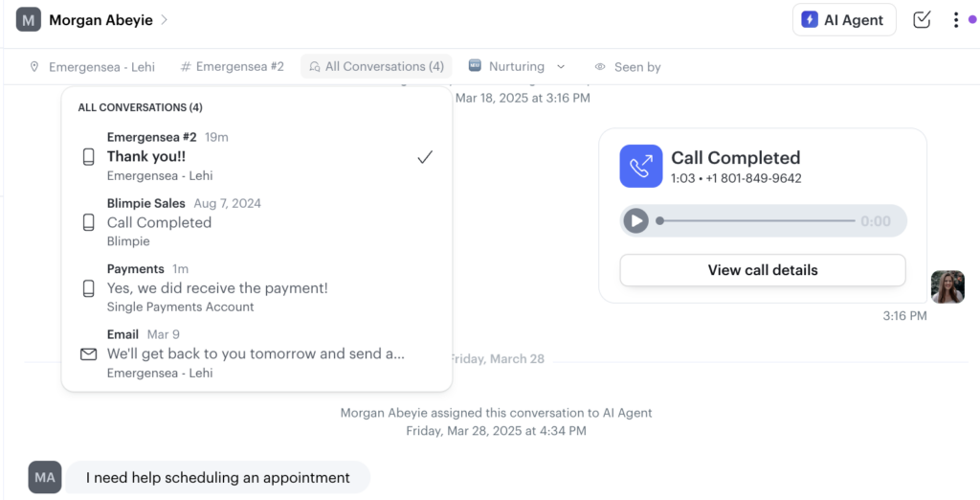Viewport: 980px width, 500px height.
Task: Open the three-dot more options menu
Action: [955, 20]
